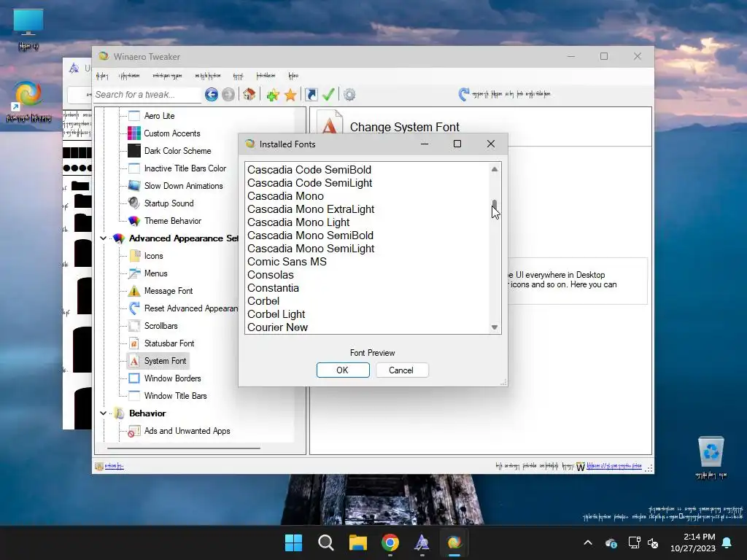Open clock and date in taskbar
Viewport: 747px width, 560px height.
point(693,542)
